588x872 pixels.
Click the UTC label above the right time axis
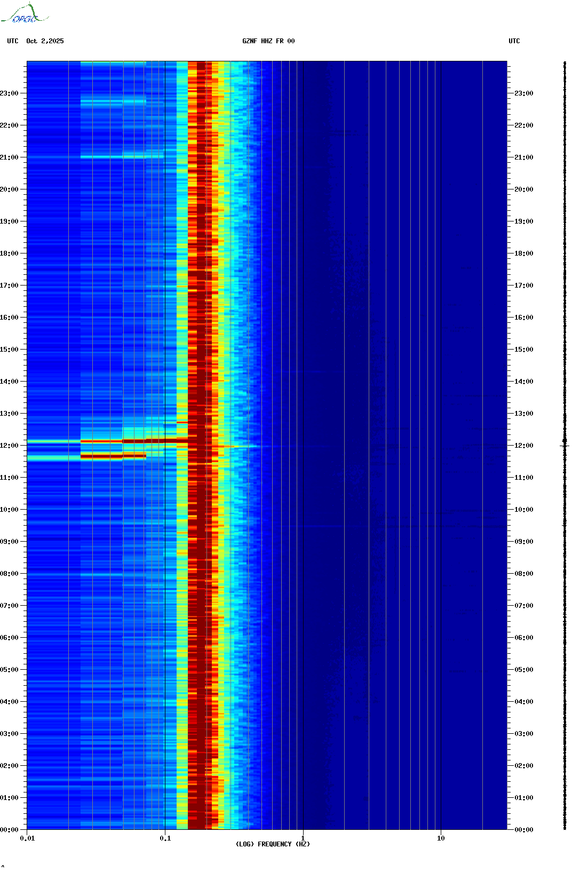click(514, 41)
